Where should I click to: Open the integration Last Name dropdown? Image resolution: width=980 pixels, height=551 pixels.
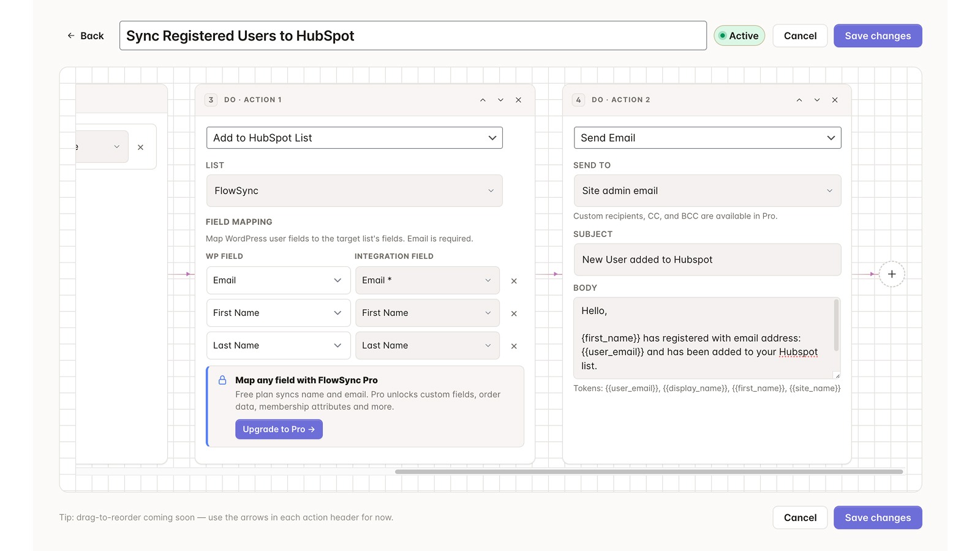point(428,345)
